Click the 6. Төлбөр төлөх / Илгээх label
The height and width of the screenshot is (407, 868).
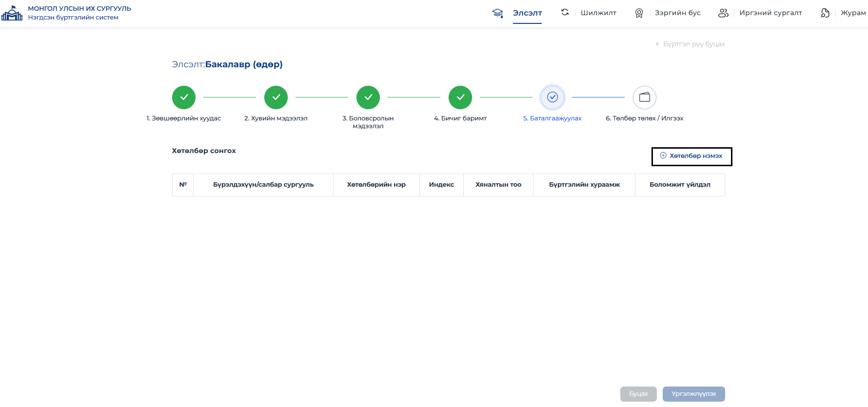point(645,118)
